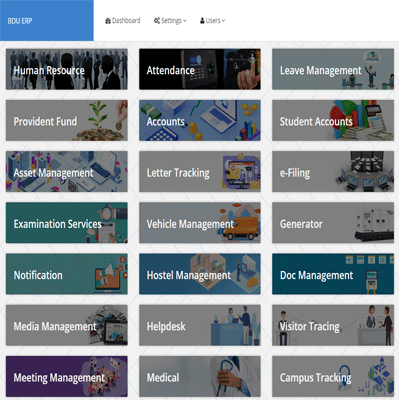Open the e-Filing module tile
Image resolution: width=400 pixels, height=400 pixels.
coord(333,172)
